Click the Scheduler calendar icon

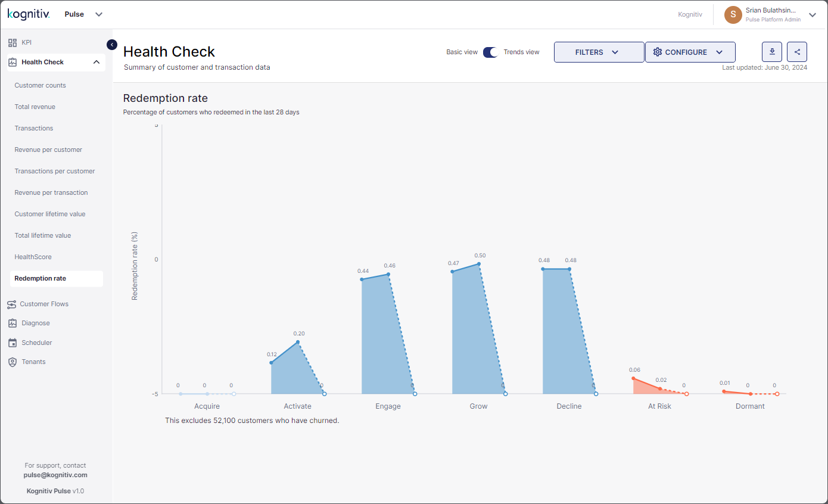[x=13, y=343]
